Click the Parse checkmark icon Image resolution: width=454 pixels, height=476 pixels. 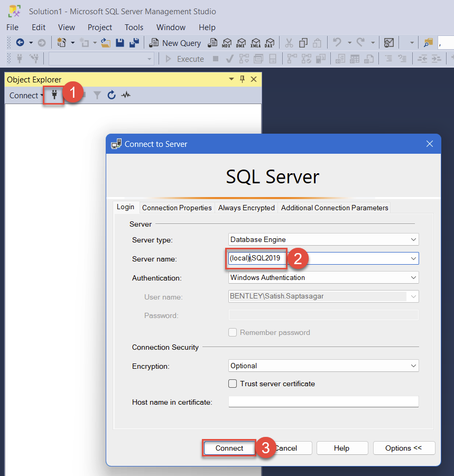click(x=229, y=59)
